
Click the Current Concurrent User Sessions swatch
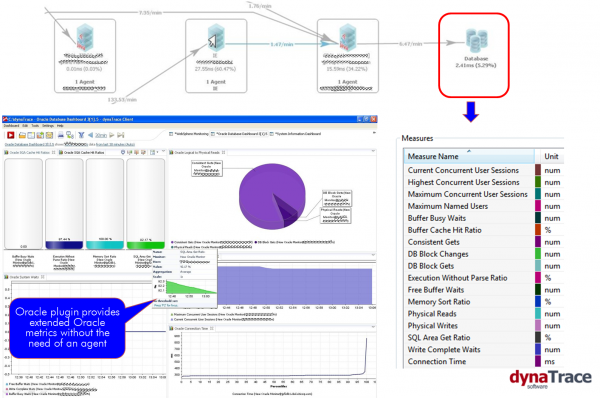[538, 170]
